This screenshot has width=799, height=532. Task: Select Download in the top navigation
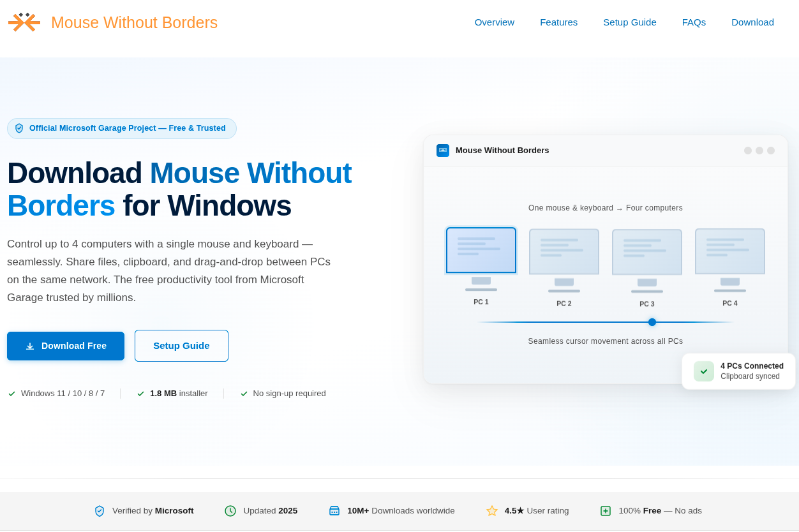752,22
